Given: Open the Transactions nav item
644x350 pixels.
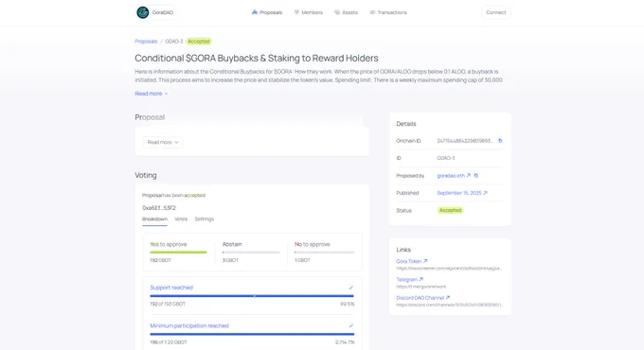Looking at the screenshot, I should pyautogui.click(x=388, y=12).
